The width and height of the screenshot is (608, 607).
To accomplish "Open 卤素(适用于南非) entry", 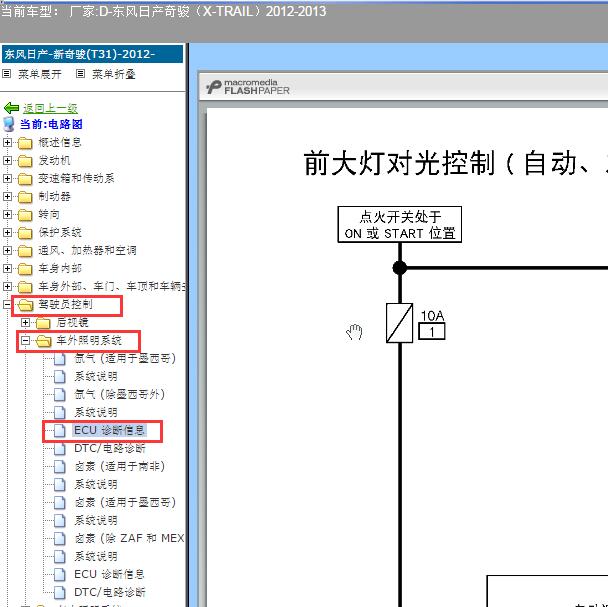I will [x=119, y=467].
